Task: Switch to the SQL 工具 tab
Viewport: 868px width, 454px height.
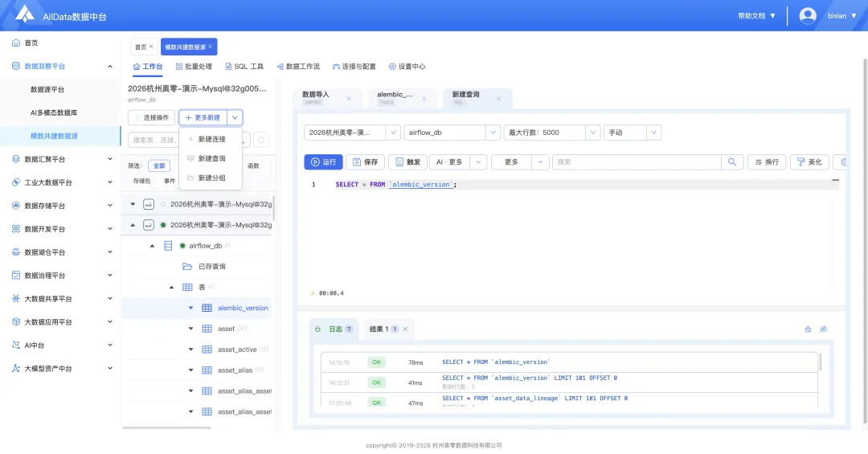Action: pyautogui.click(x=244, y=67)
